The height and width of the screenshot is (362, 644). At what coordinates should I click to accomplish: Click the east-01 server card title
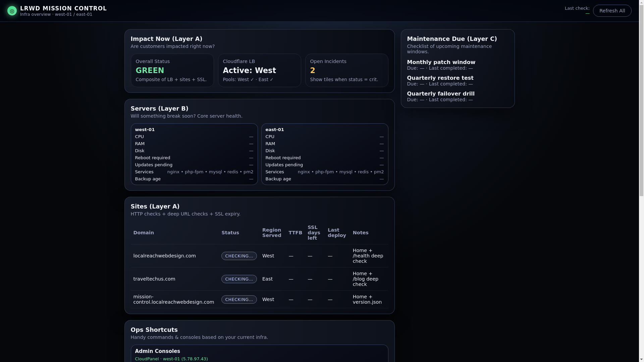(x=275, y=130)
